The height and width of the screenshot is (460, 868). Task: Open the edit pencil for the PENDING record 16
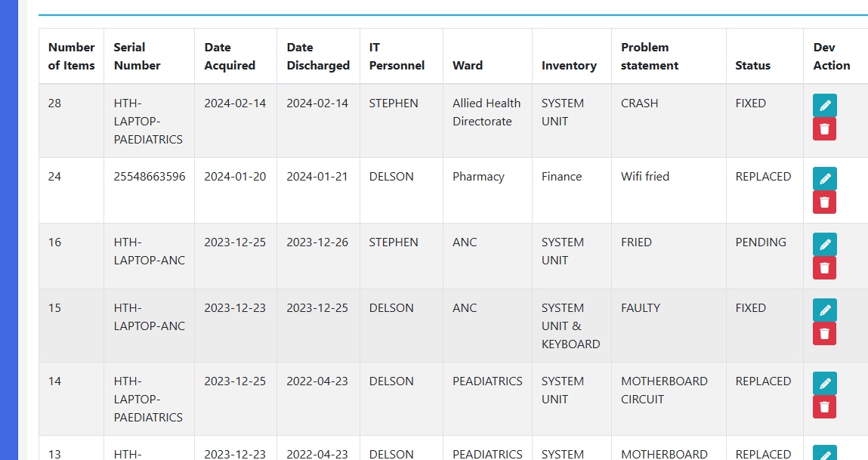pyautogui.click(x=824, y=244)
